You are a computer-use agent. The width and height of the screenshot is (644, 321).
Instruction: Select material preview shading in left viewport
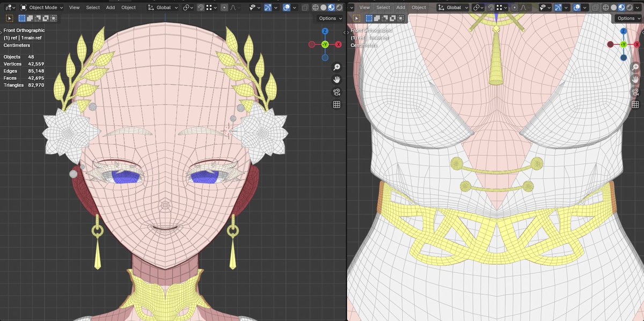[331, 8]
